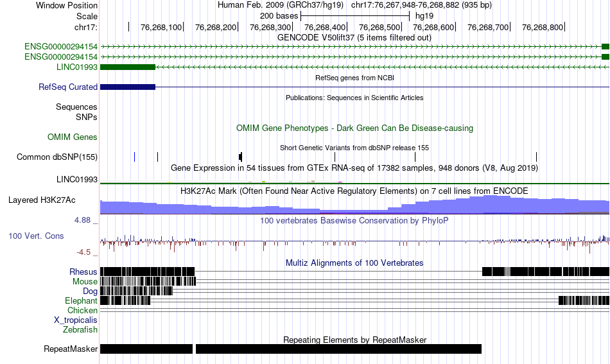The width and height of the screenshot is (610, 364).
Task: Open the LINC01993 GENCODE gene label
Action: click(76, 67)
